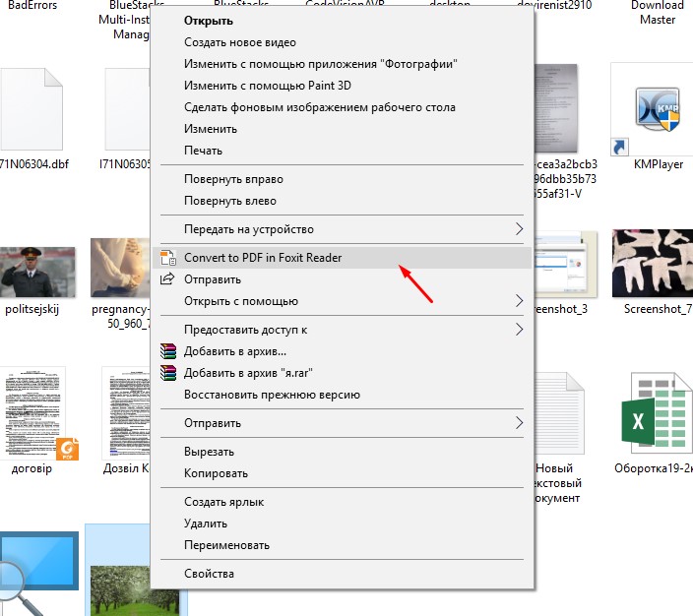693x616 pixels.
Task: Choose Свойства from the context menu
Action: pos(342,574)
